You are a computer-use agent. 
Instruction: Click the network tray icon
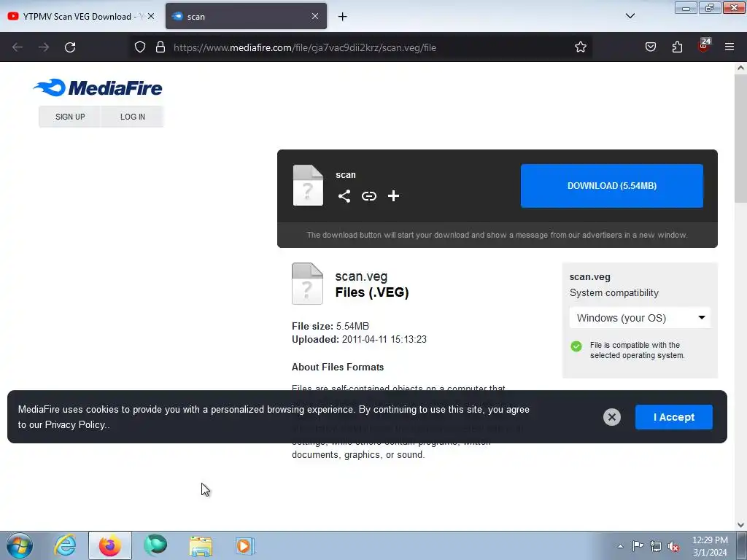(656, 546)
